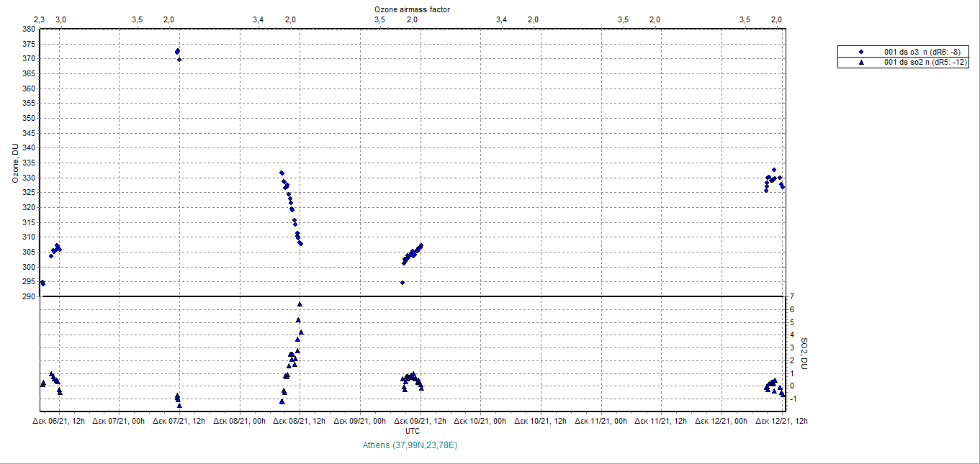The width and height of the screenshot is (980, 464).
Task: Click the 'UTC' bottom axis title
Action: click(413, 431)
